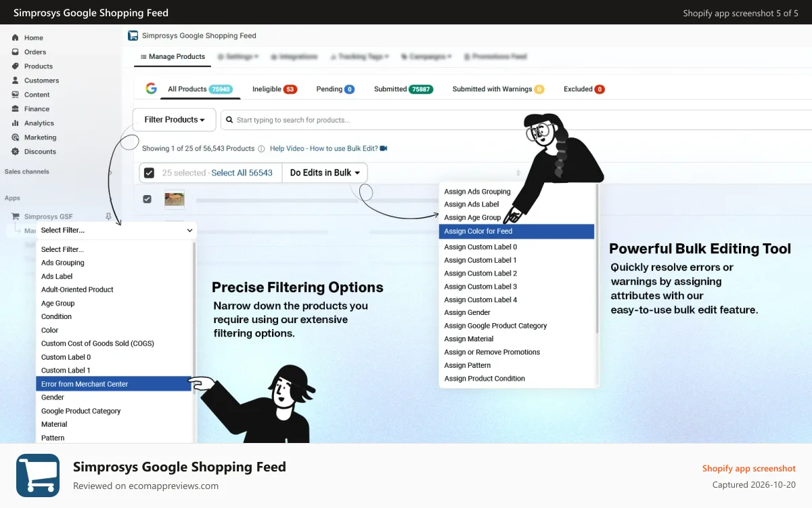
Task: Click the Simprosys GSF cart icon
Action: [15, 217]
